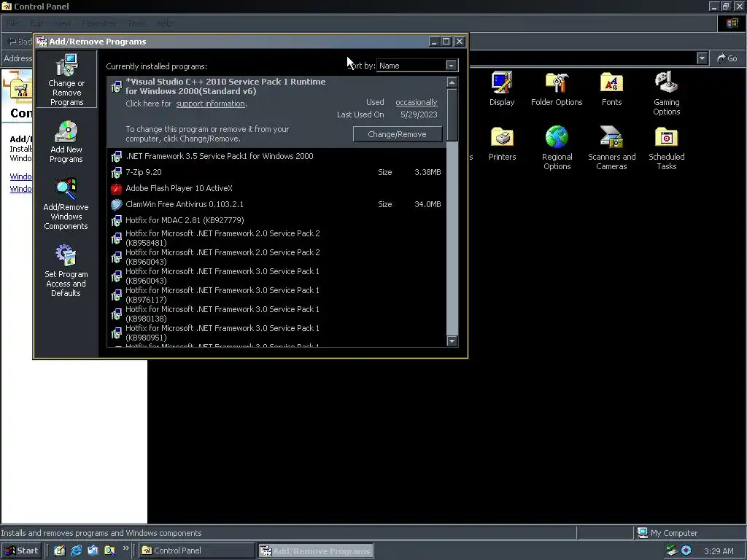Image resolution: width=747 pixels, height=560 pixels.
Task: Click blue round system tray icon
Action: [686, 551]
